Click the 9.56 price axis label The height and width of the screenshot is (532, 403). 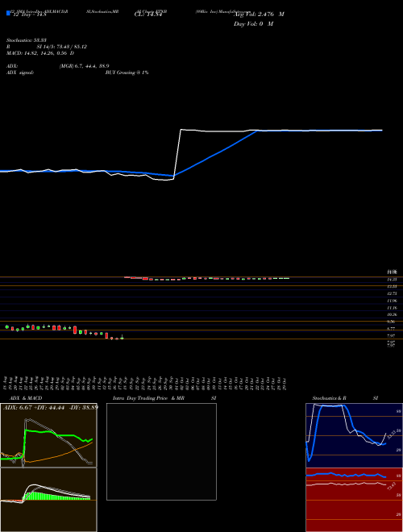coord(391,322)
